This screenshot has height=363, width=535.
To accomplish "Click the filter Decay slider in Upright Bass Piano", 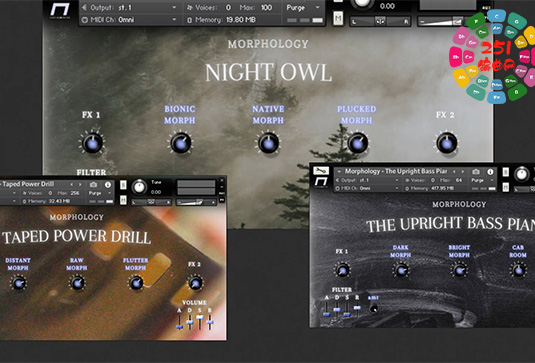I will pyautogui.click(x=337, y=309).
